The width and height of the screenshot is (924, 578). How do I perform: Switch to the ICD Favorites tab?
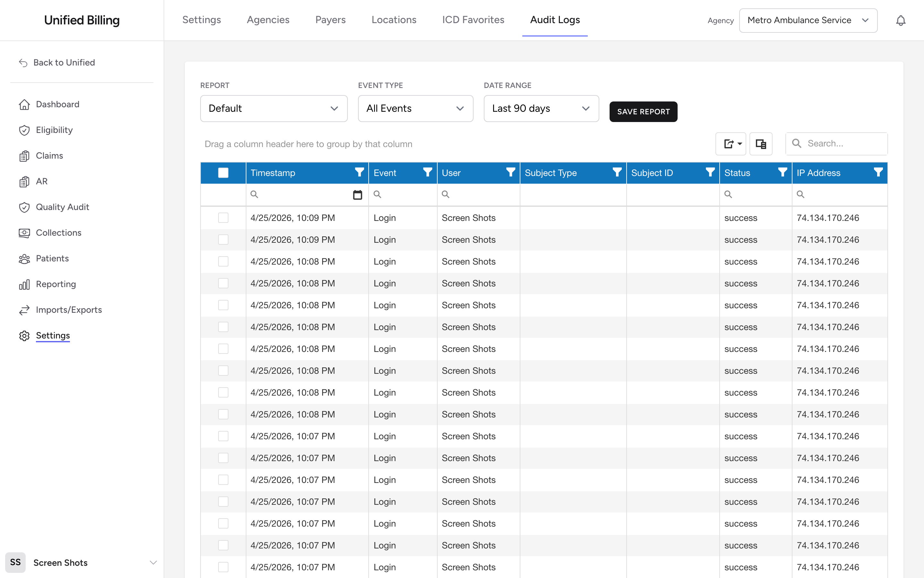pyautogui.click(x=473, y=20)
